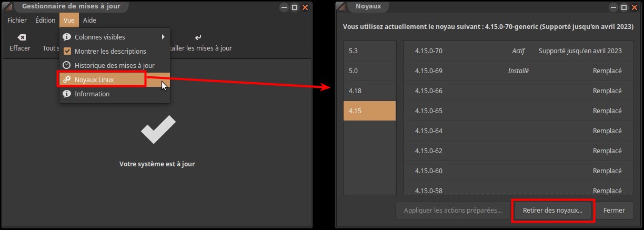Open the Aide menu
This screenshot has height=230, width=644.
[x=89, y=20]
